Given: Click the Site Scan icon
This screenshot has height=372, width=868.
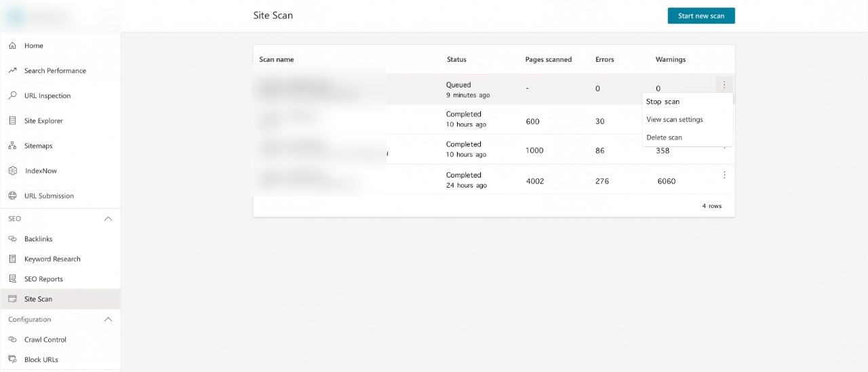Looking at the screenshot, I should click(12, 299).
